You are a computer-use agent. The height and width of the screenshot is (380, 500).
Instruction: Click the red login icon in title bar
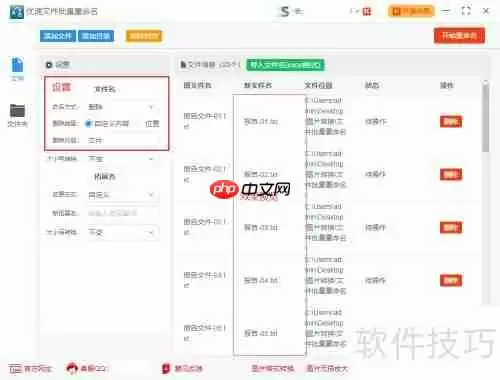pyautogui.click(x=367, y=12)
